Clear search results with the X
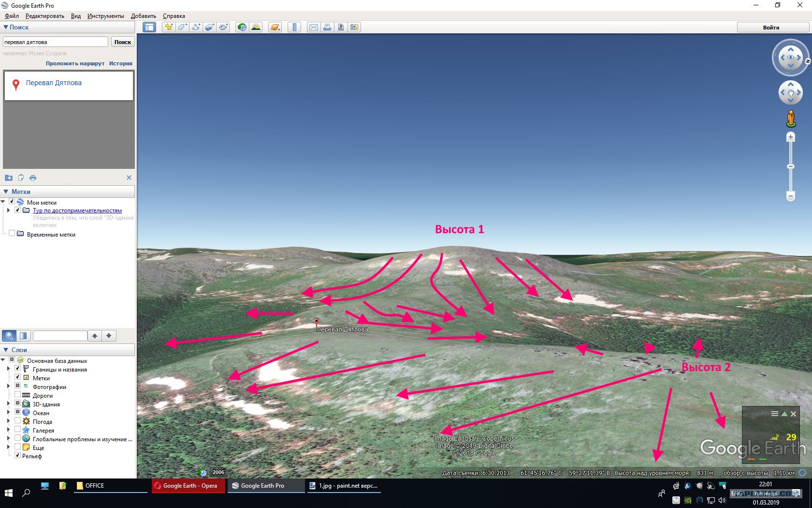The width and height of the screenshot is (812, 508). 129,178
